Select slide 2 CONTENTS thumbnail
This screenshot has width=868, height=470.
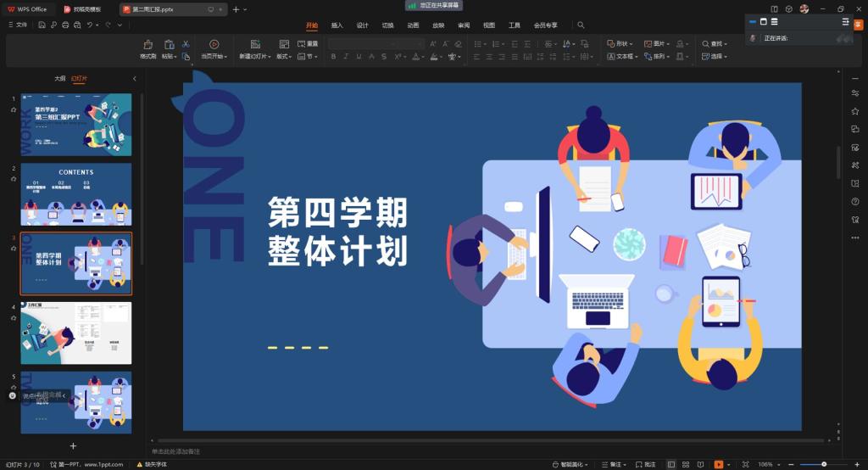coord(76,194)
